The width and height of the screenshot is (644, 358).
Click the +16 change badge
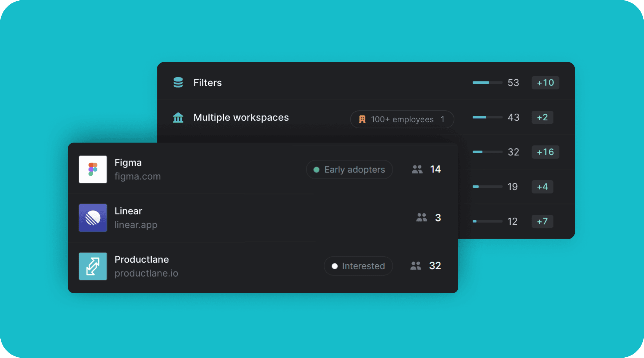click(545, 152)
